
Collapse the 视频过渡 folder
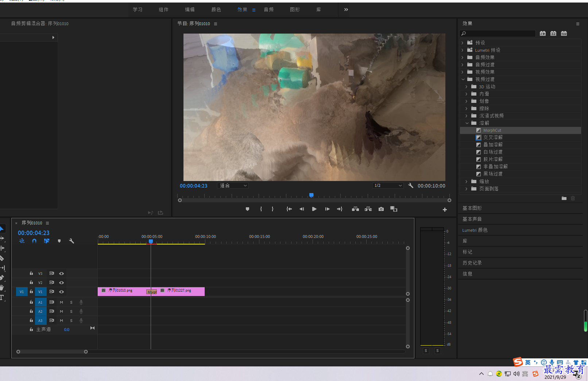coord(463,79)
